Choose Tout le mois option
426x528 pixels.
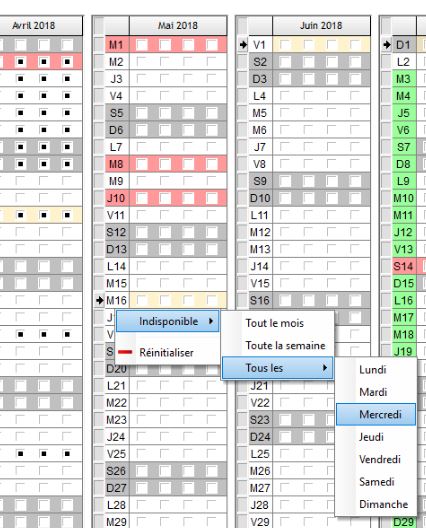(274, 323)
